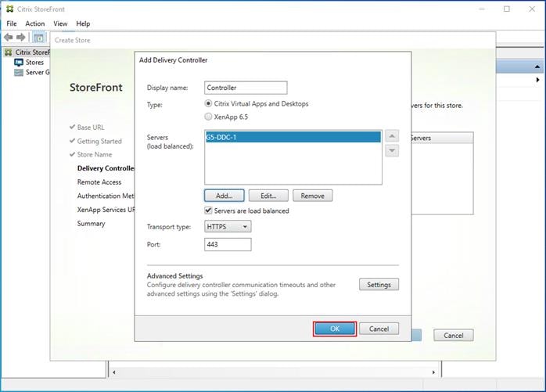Screen dimensions: 546x392
Task: Confirm with the OK button
Action: click(x=335, y=329)
